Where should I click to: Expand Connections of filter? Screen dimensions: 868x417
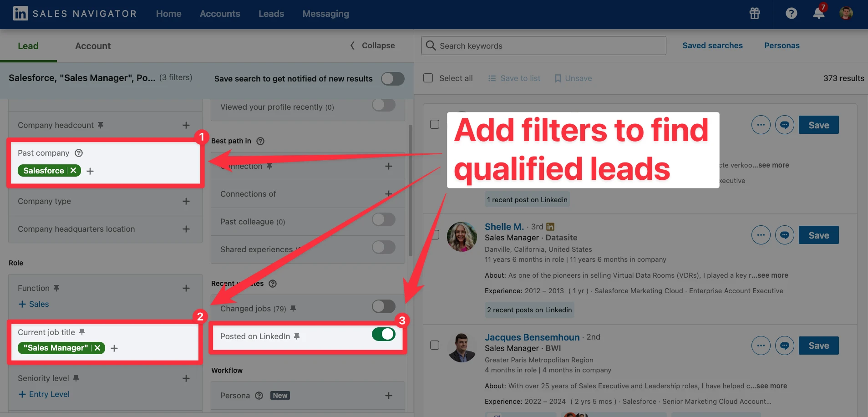[389, 194]
